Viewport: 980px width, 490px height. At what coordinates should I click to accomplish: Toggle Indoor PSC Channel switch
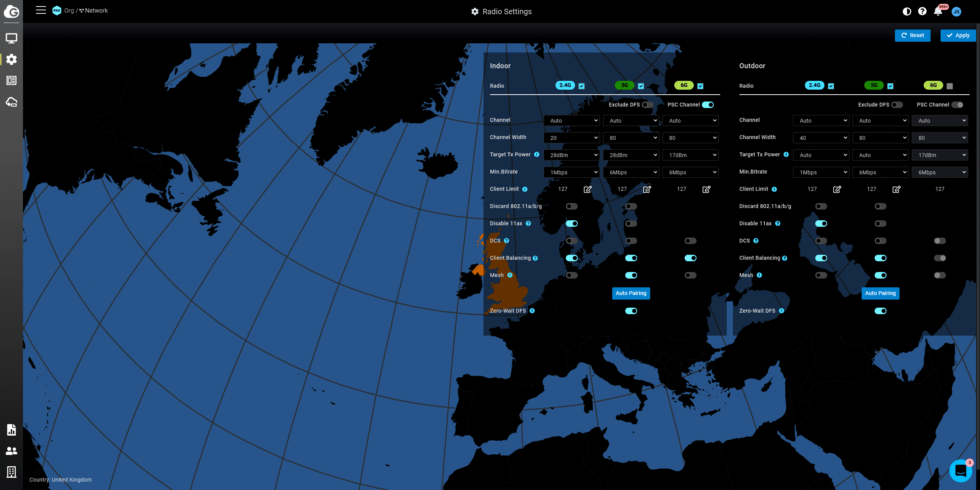(708, 105)
